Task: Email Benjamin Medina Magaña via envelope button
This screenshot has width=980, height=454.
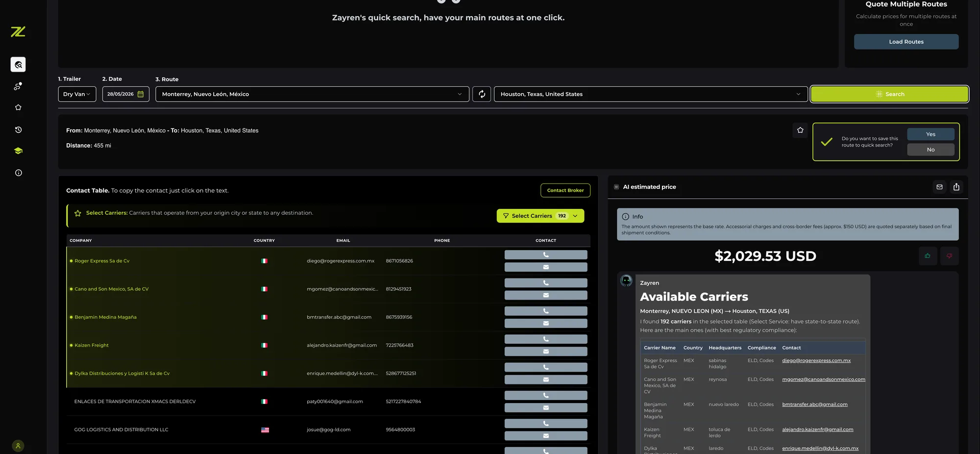Action: pos(546,324)
